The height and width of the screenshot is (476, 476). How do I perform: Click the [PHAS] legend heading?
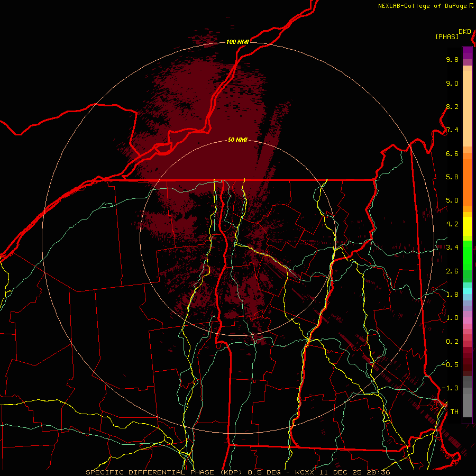(x=447, y=37)
